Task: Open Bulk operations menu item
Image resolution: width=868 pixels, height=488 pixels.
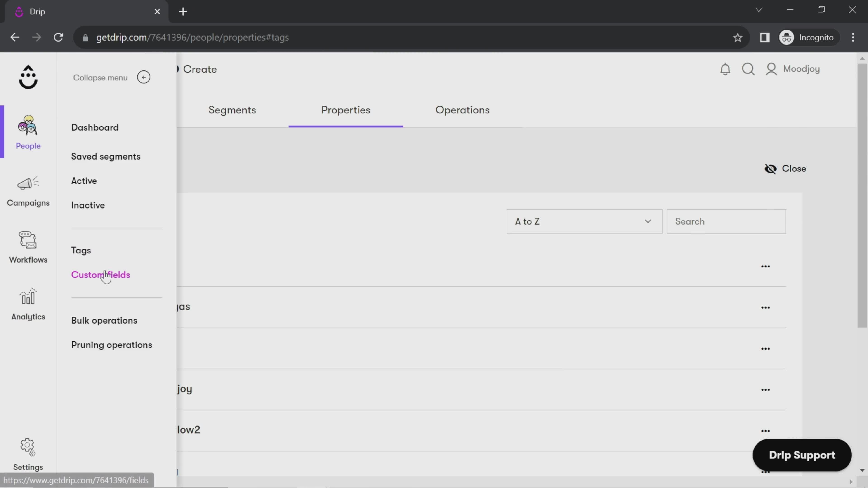Action: 104,321
